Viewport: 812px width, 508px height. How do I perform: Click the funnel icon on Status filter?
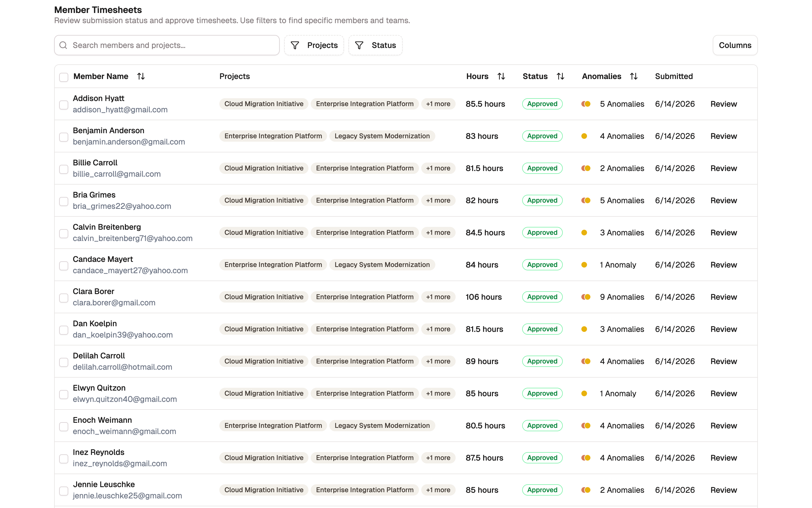(x=359, y=45)
